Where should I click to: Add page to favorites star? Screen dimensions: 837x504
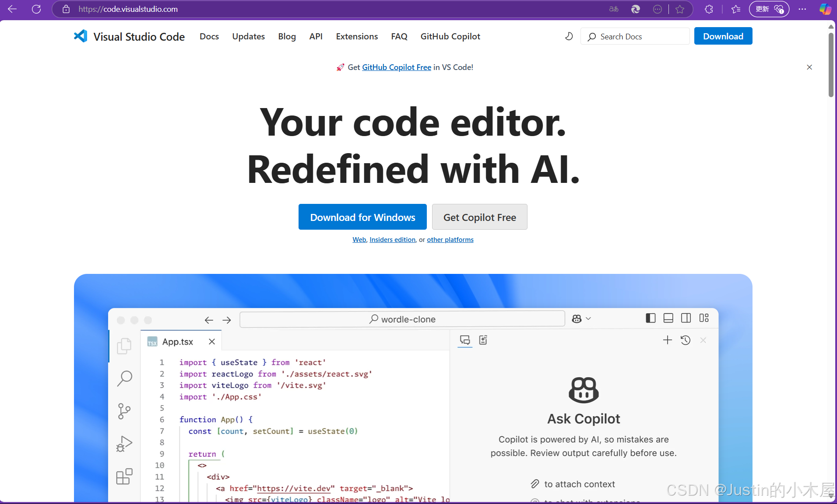pyautogui.click(x=680, y=9)
